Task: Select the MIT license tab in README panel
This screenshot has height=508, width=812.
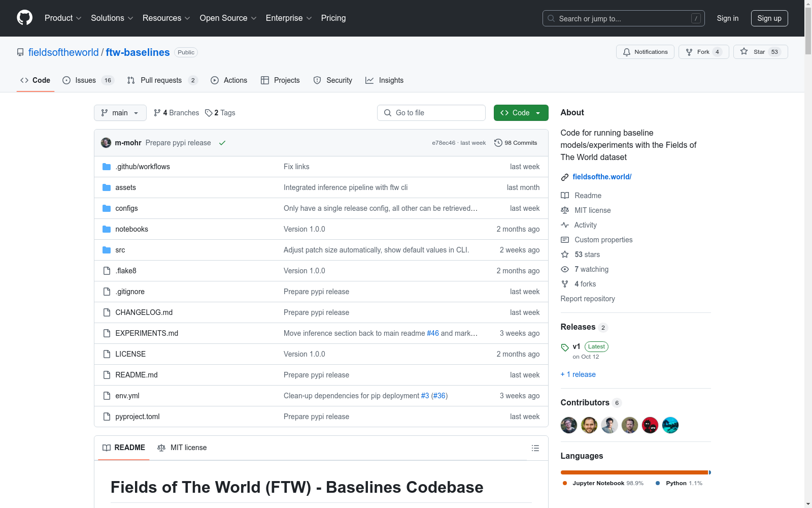Action: (x=182, y=448)
